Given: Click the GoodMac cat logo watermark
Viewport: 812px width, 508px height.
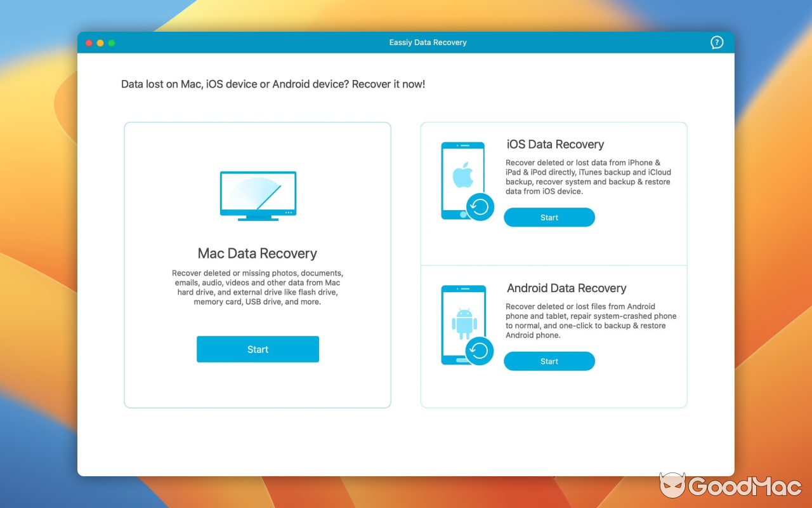Looking at the screenshot, I should 674,486.
